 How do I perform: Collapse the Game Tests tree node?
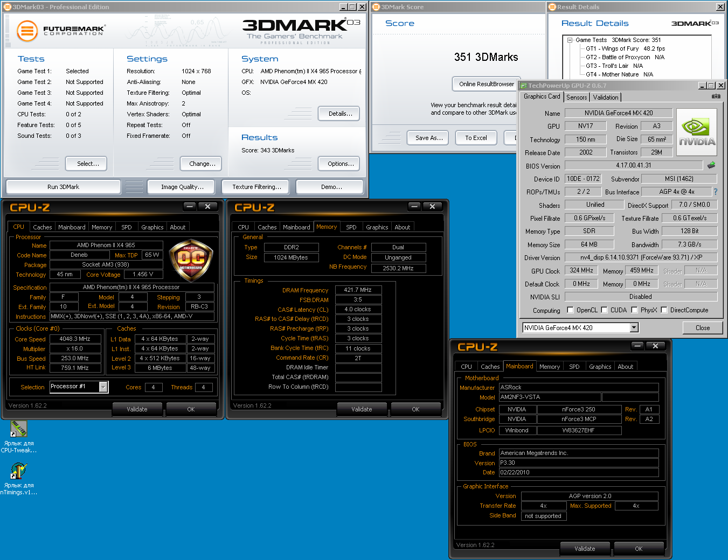click(570, 40)
